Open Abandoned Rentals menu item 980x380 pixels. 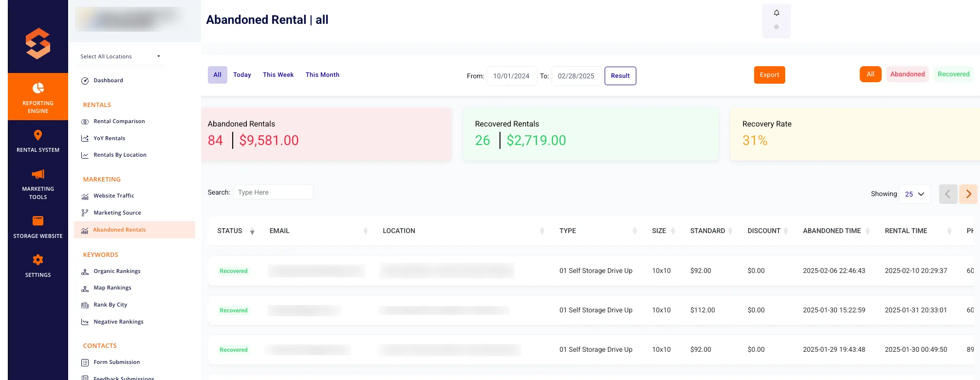tap(134, 230)
